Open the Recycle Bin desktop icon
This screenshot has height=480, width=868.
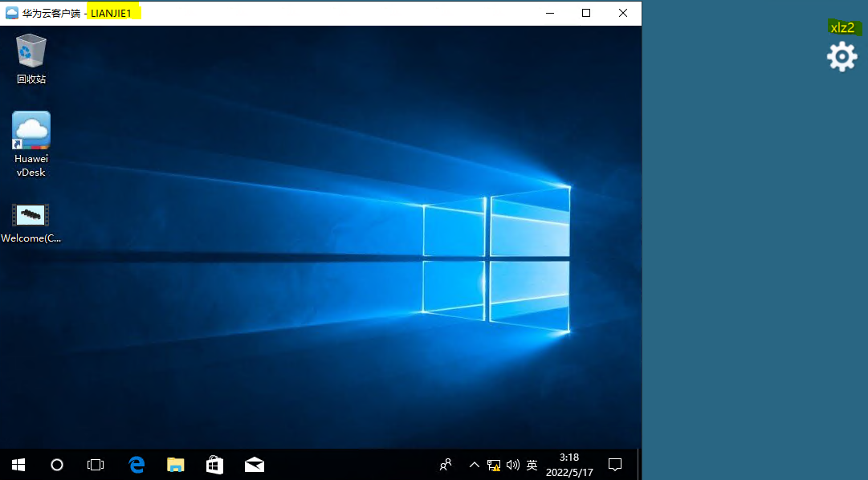[31, 59]
